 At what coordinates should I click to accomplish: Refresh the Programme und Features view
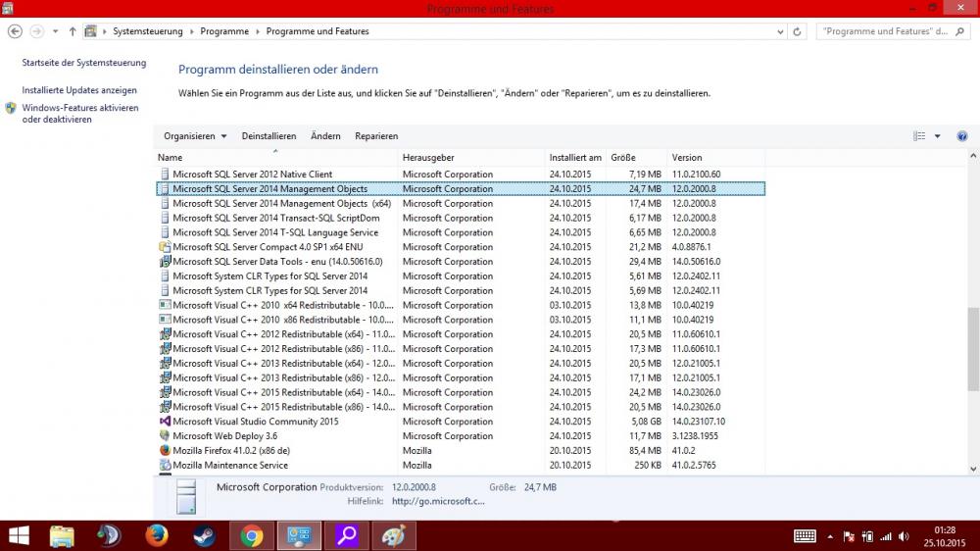[798, 31]
